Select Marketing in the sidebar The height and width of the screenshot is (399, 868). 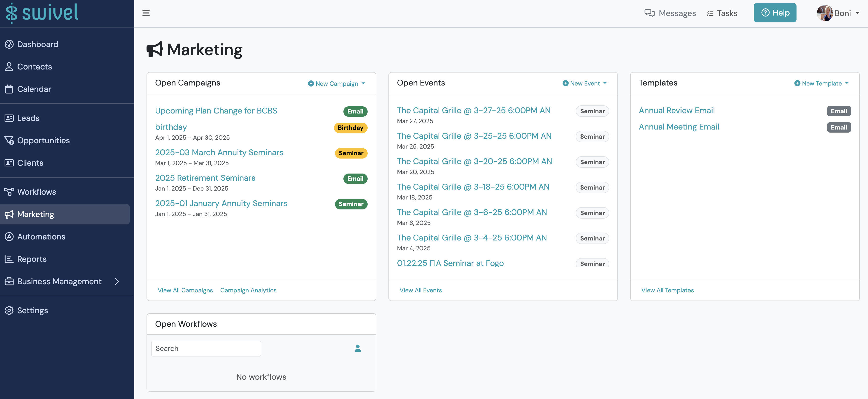[65, 214]
